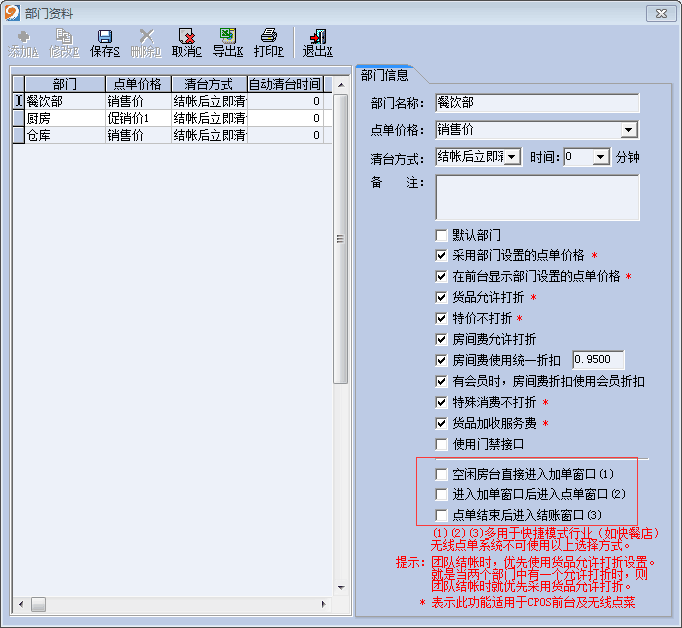Enable the 默认部门 checkbox

[442, 235]
